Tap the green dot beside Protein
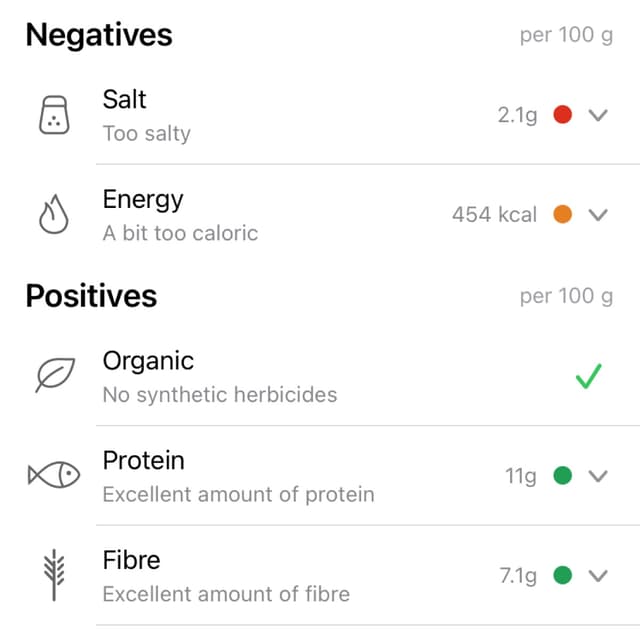This screenshot has width=640, height=640. point(562,476)
